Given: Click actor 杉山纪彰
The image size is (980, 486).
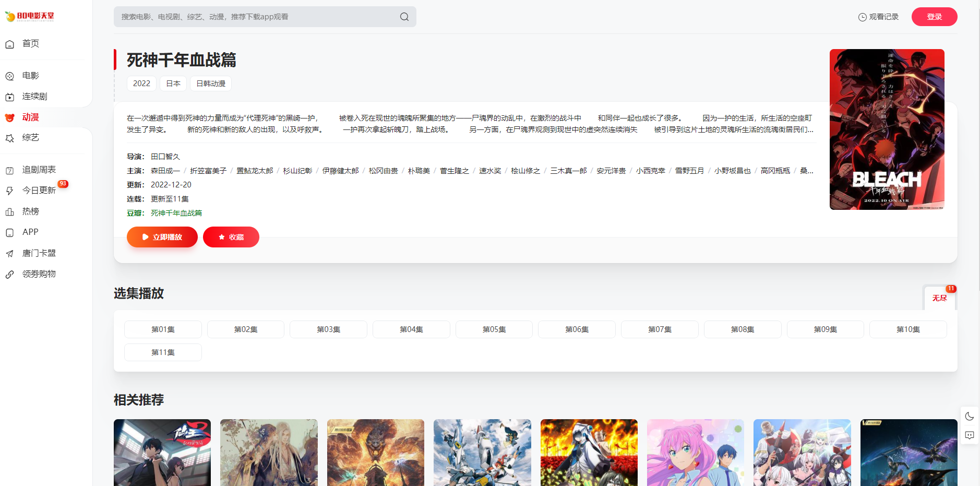Looking at the screenshot, I should point(297,171).
